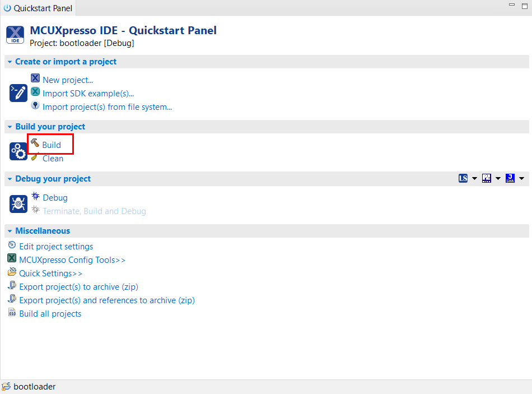Collapse the Miscellaneous section
Viewport: 532px width, 394px height.
[x=10, y=231]
